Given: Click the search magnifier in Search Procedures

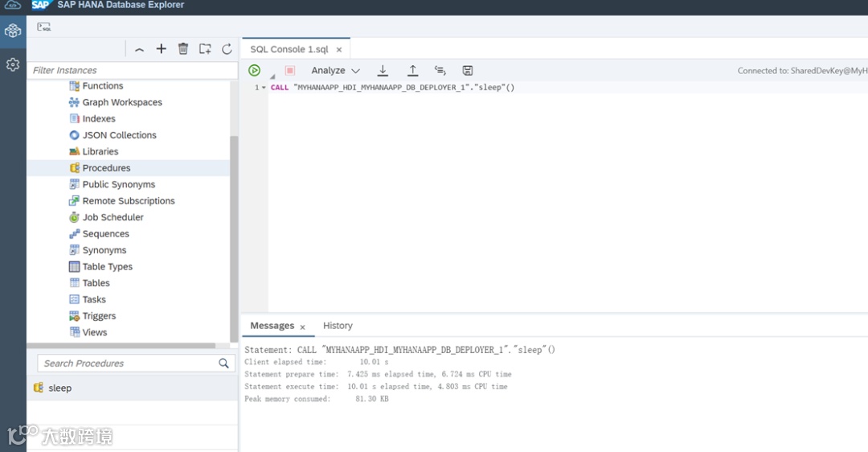Looking at the screenshot, I should tap(223, 364).
